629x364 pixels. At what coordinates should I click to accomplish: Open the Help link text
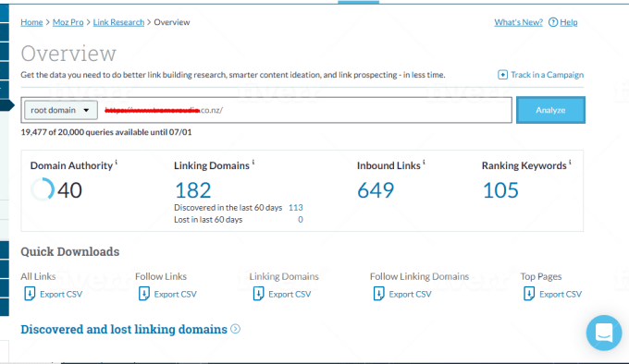pyautogui.click(x=569, y=22)
